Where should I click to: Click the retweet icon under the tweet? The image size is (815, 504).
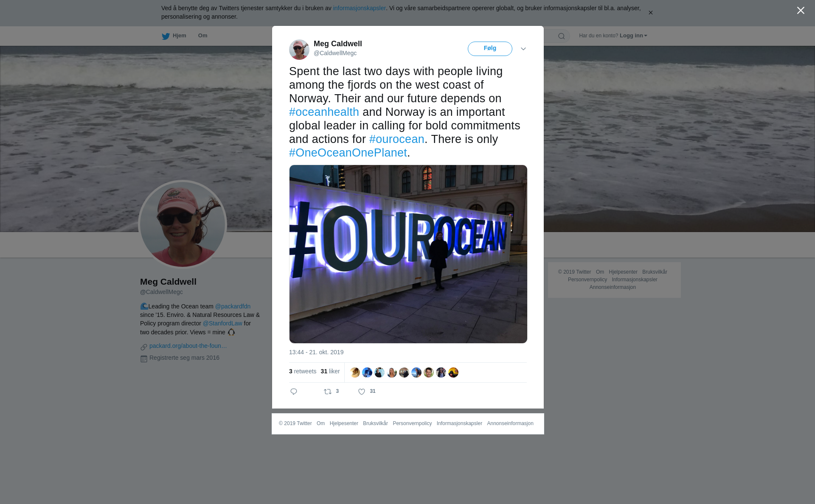pos(328,392)
